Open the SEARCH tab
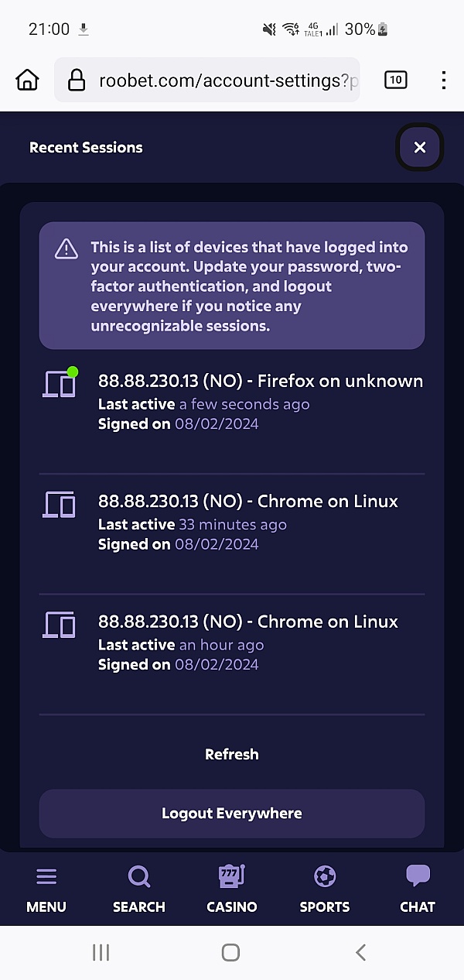The image size is (464, 980). coord(139,889)
